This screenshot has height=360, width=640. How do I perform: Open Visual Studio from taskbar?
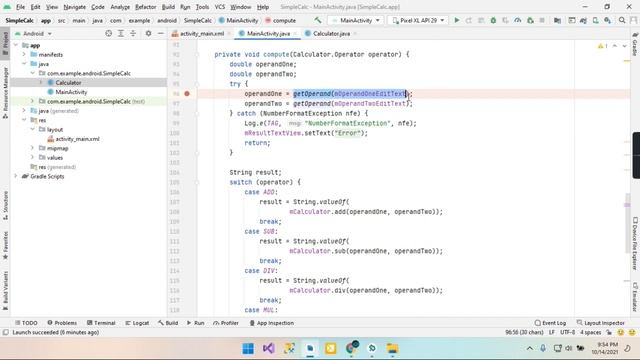coord(269,348)
